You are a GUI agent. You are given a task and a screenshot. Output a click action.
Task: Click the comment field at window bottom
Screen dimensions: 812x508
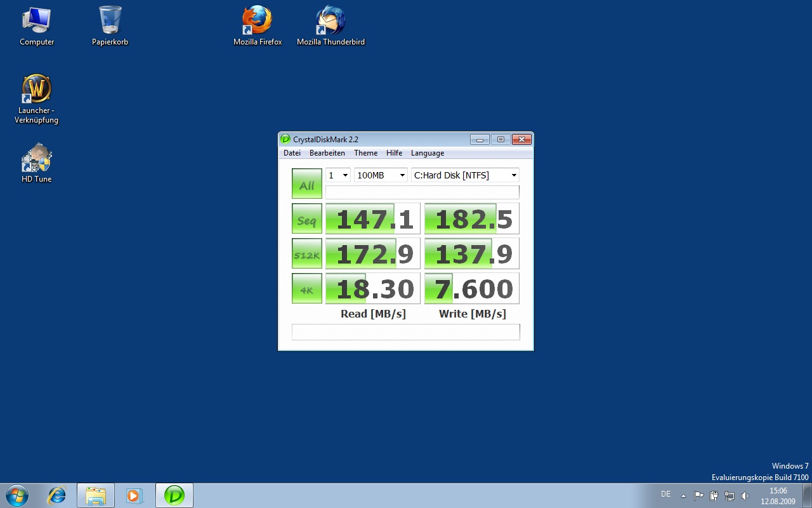tap(406, 331)
